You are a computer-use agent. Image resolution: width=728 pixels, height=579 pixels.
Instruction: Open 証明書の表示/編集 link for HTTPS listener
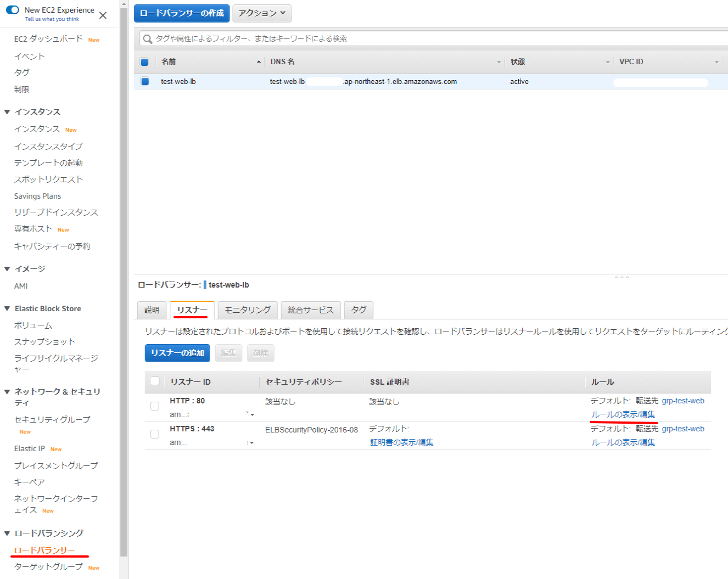[x=401, y=442]
